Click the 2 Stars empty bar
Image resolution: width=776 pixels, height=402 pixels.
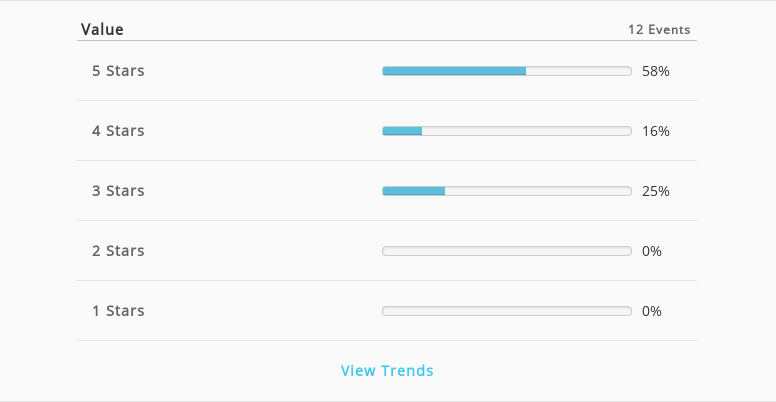[x=507, y=251]
